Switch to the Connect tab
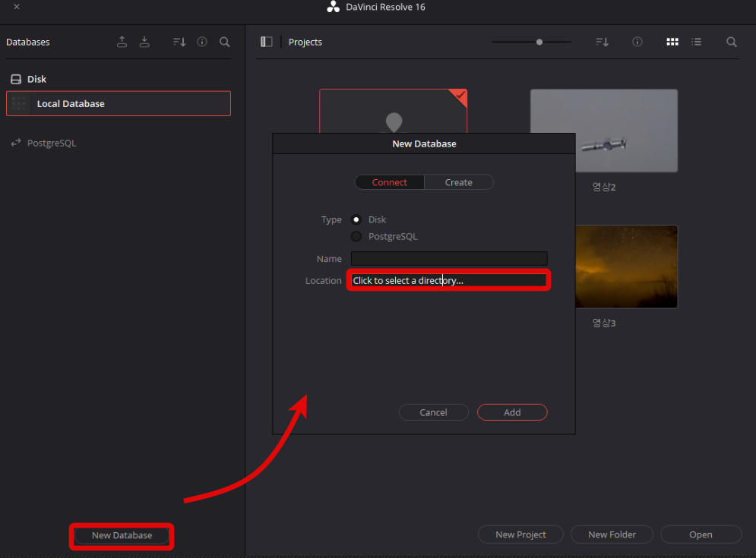Image resolution: width=756 pixels, height=558 pixels. pyautogui.click(x=390, y=182)
